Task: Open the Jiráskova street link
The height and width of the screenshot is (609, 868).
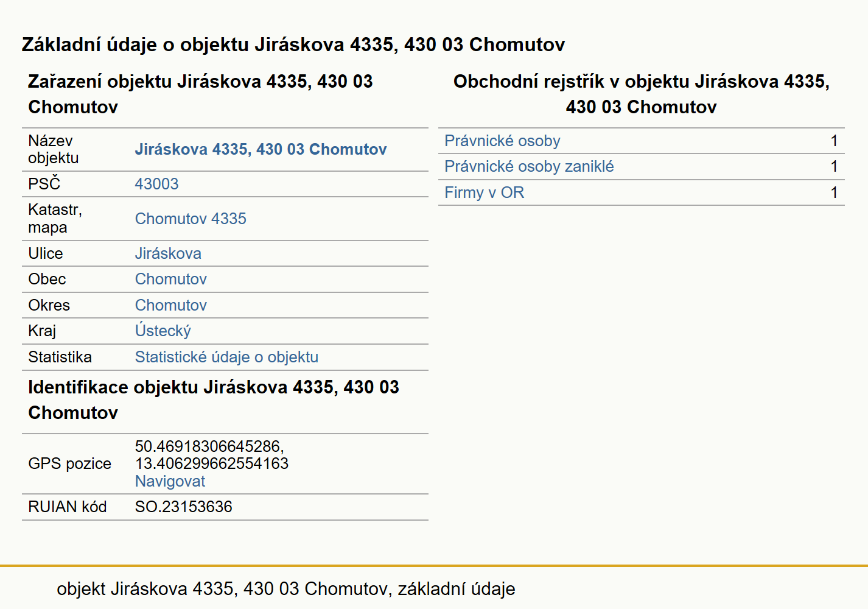Action: (168, 253)
